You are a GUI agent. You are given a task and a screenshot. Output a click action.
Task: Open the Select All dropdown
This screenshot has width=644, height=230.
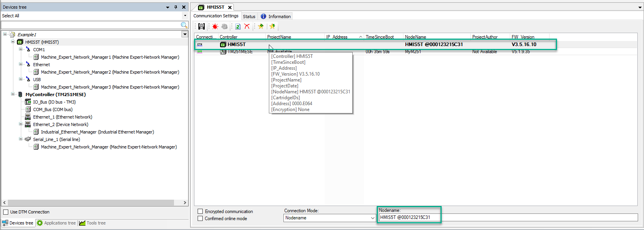[x=185, y=16]
